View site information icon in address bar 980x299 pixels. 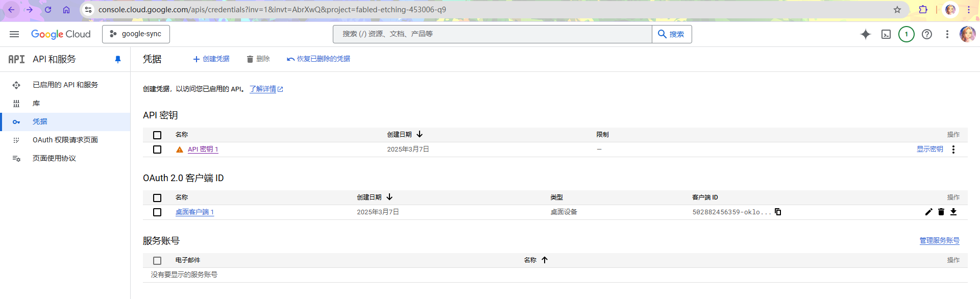point(88,10)
